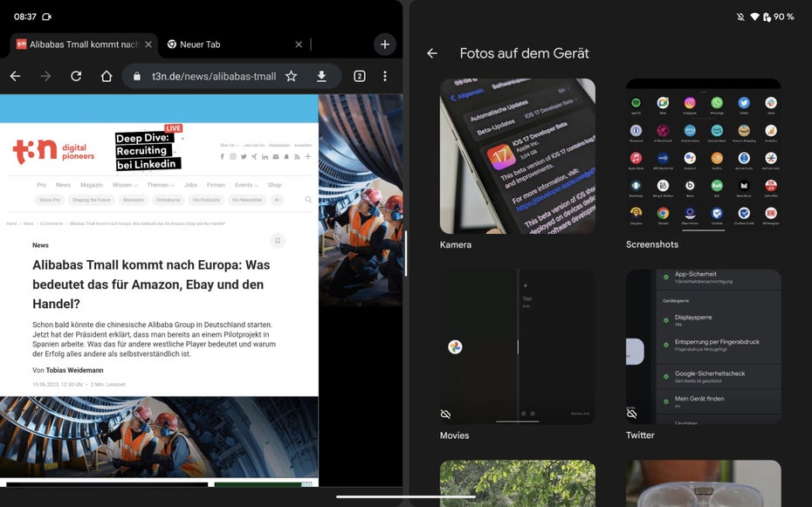Click the split-screen divider handle
Image resolution: width=812 pixels, height=507 pixels.
coord(406,253)
